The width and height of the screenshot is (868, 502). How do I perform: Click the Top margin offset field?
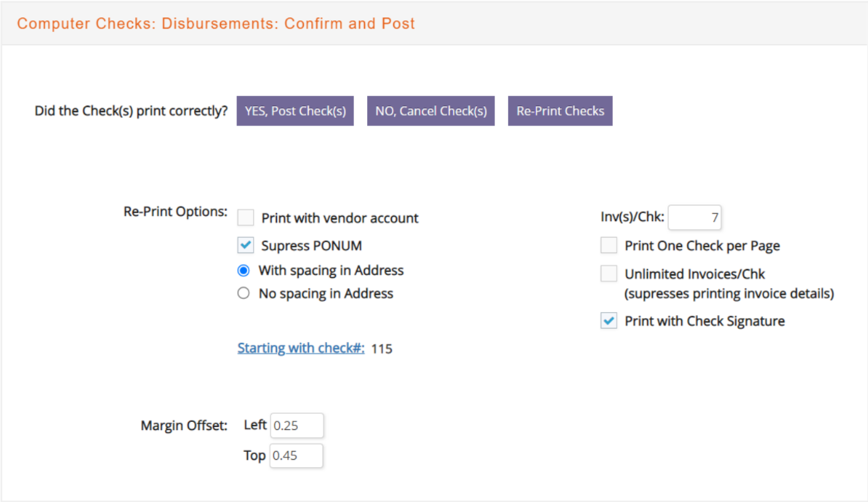296,455
